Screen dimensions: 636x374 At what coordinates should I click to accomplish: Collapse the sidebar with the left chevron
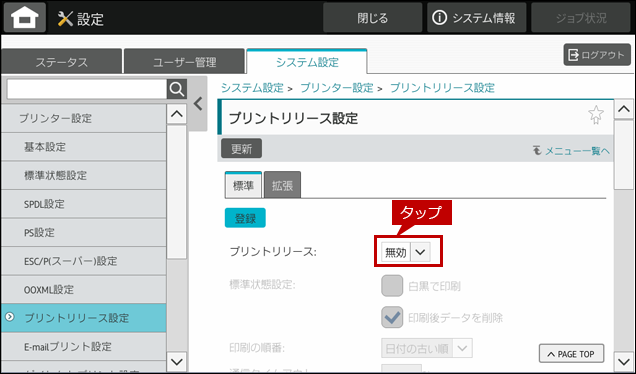(198, 104)
